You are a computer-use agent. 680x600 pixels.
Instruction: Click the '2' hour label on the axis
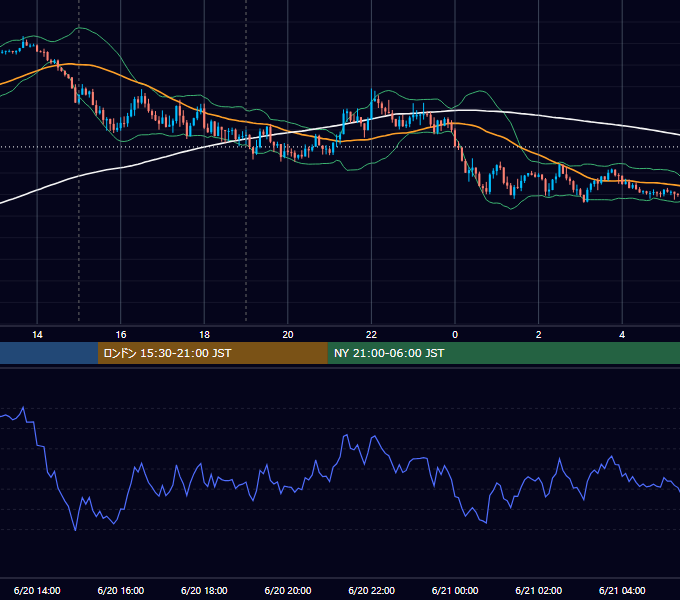(539, 335)
